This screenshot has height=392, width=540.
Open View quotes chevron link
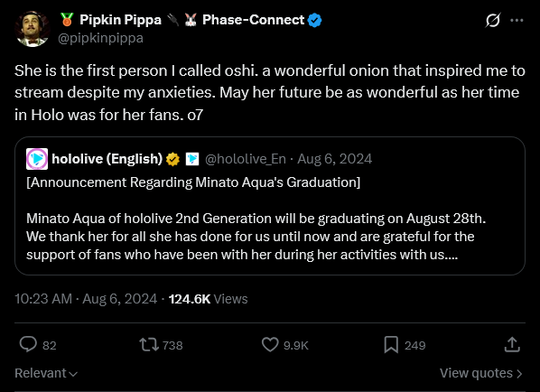pos(481,373)
